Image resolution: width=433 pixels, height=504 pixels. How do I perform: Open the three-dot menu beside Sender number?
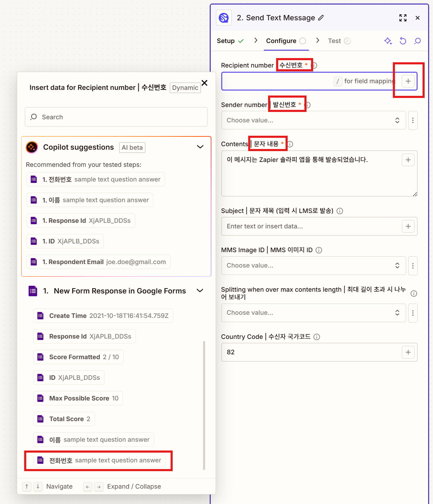point(413,120)
